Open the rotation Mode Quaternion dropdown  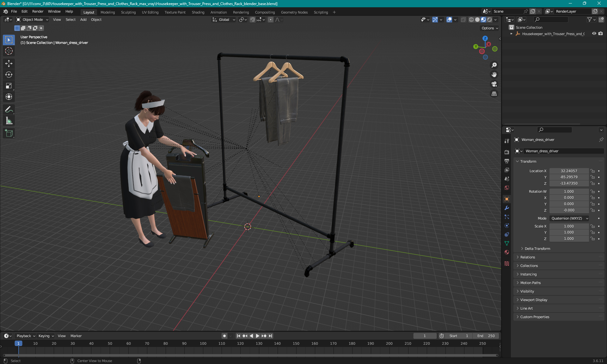pos(570,218)
